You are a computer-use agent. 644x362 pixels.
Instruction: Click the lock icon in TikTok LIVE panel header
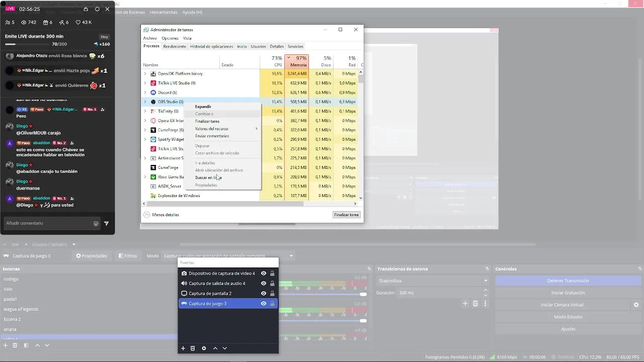pos(86,9)
